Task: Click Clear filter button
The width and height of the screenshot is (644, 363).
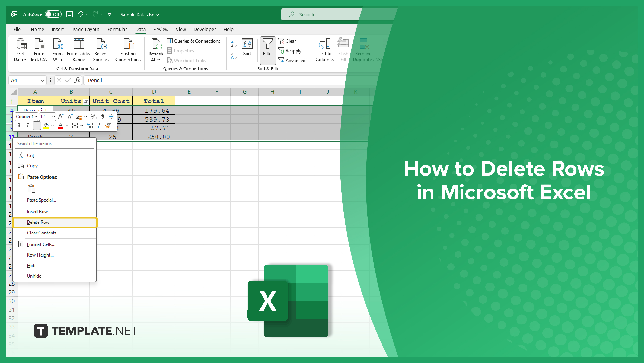Action: tap(287, 41)
